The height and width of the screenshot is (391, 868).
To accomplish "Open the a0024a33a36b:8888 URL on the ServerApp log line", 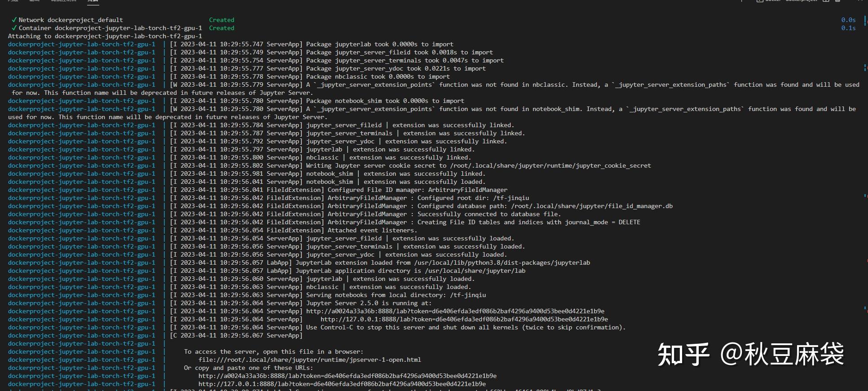I will pyautogui.click(x=455, y=311).
